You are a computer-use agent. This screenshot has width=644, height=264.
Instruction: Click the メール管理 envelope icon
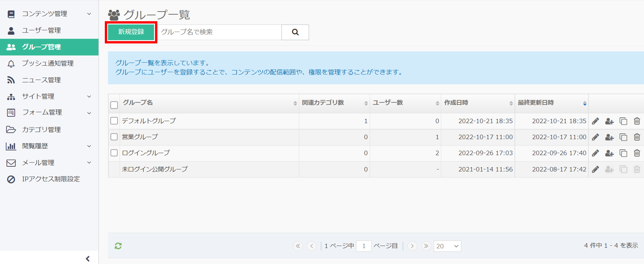tap(11, 163)
